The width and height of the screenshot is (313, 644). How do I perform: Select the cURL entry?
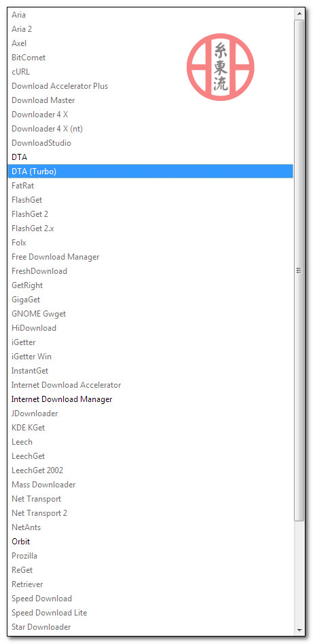tap(151, 71)
